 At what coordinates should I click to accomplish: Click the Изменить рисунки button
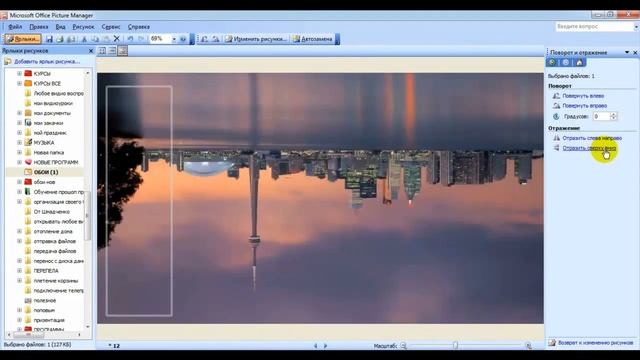coord(256,39)
